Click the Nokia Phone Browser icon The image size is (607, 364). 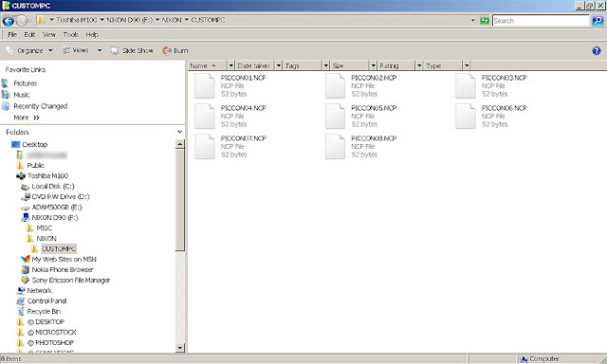click(26, 269)
